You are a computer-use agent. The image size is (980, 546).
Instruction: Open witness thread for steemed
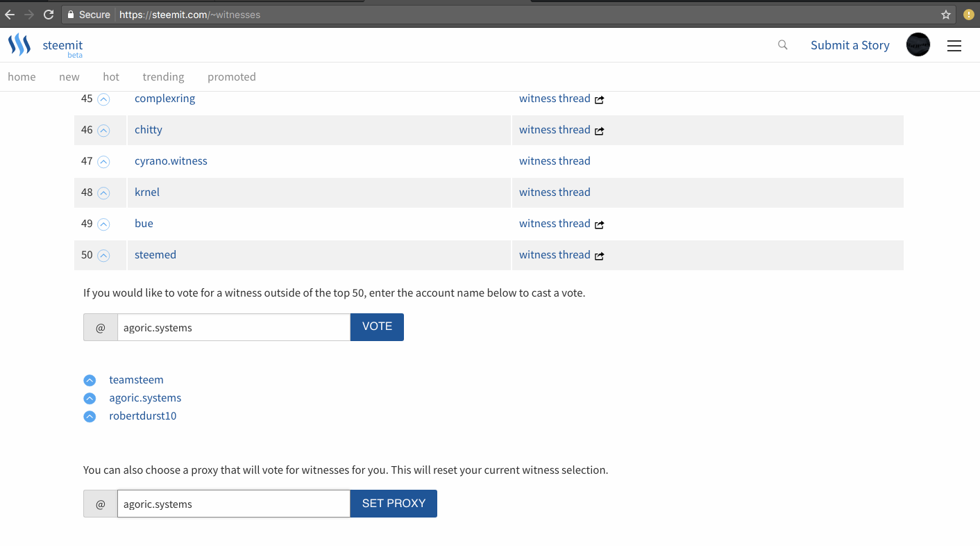click(x=555, y=254)
